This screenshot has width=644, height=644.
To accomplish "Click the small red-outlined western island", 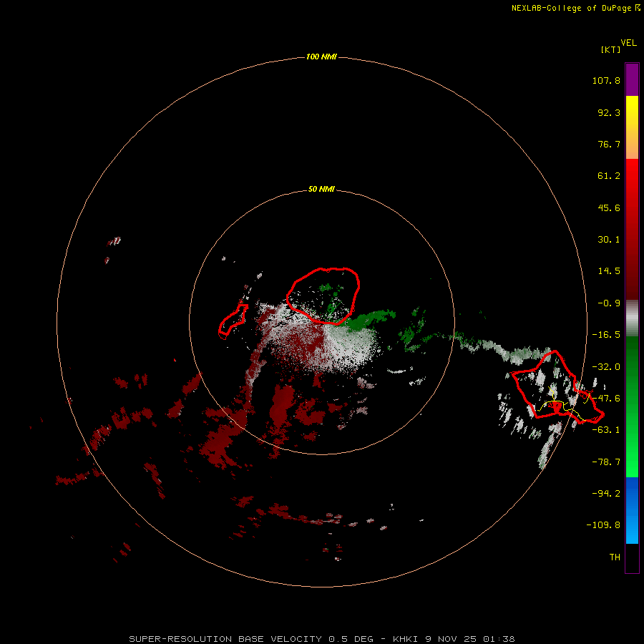I will pos(233,321).
